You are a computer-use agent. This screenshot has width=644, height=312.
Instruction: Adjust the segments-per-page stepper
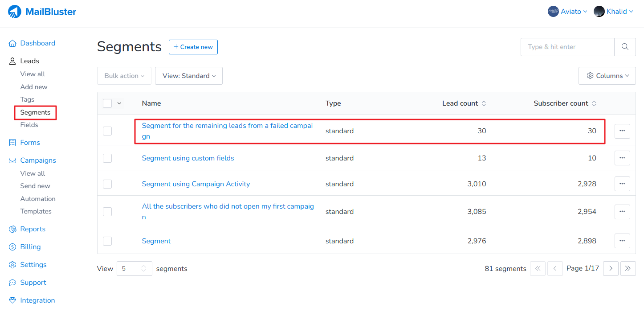point(143,268)
